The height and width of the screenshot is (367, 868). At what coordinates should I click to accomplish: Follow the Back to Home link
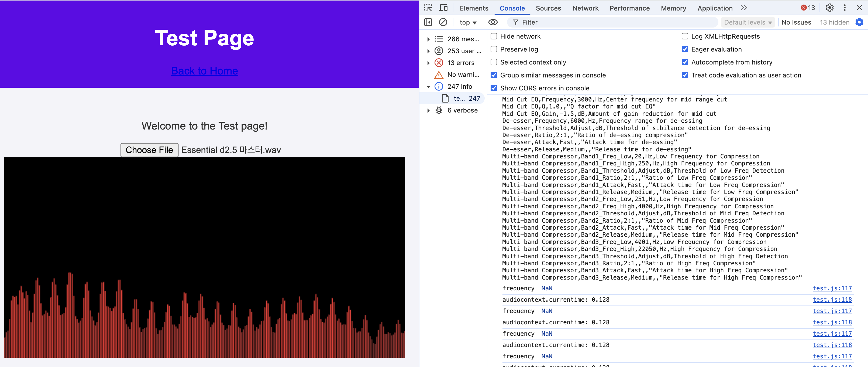[204, 71]
